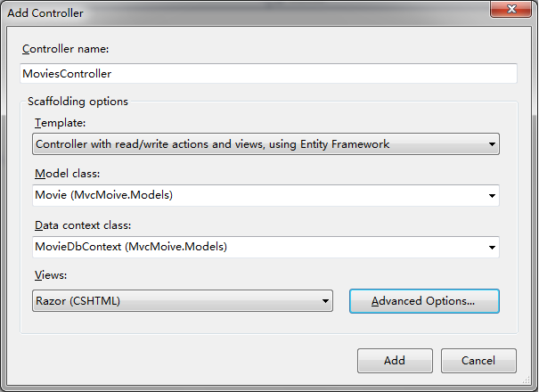The height and width of the screenshot is (392, 539).
Task: Click the MovieDbContext (MvcMoive.Models) field text
Action: pyautogui.click(x=131, y=247)
